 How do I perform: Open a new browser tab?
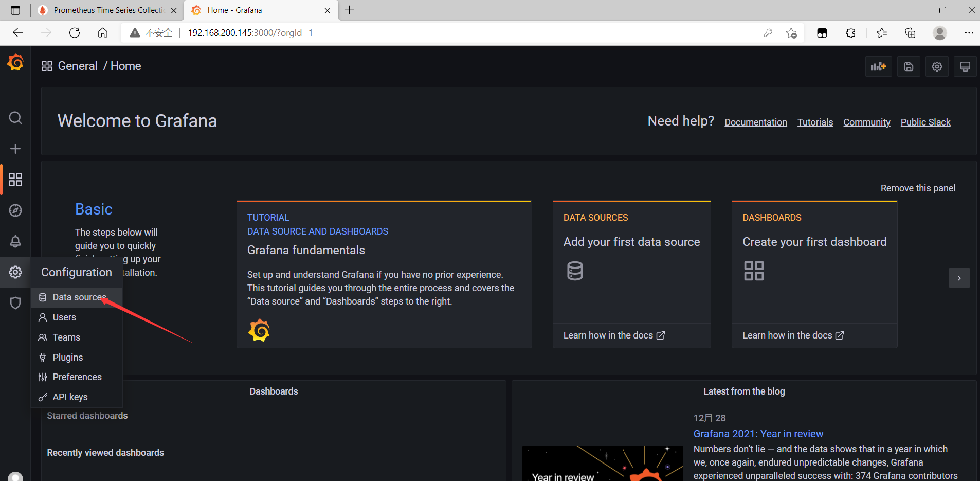tap(350, 10)
